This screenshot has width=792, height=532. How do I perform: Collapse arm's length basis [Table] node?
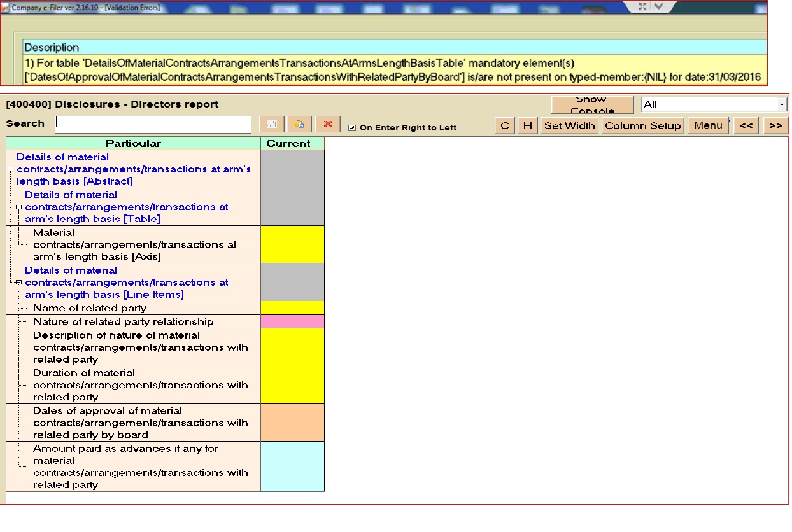pyautogui.click(x=18, y=207)
